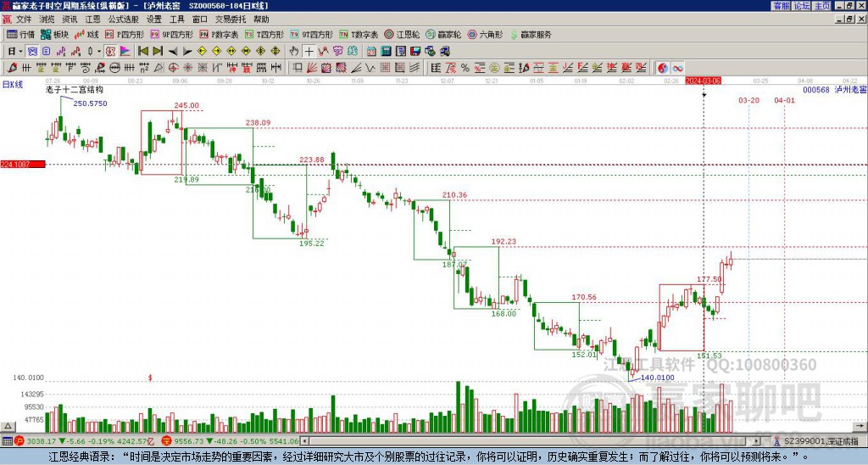
Task: Jump to first bar icon
Action: click(x=143, y=52)
